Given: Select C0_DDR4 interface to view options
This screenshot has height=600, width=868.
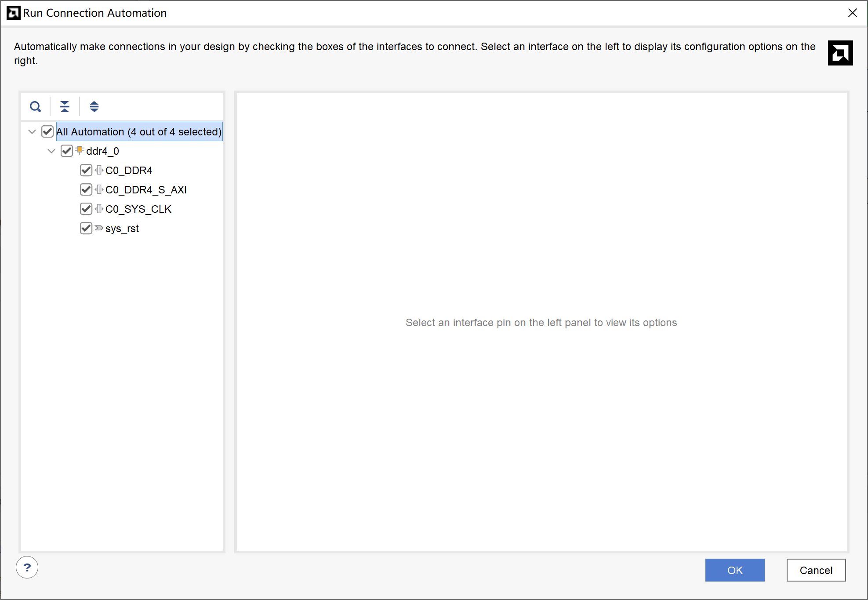Looking at the screenshot, I should coord(129,171).
